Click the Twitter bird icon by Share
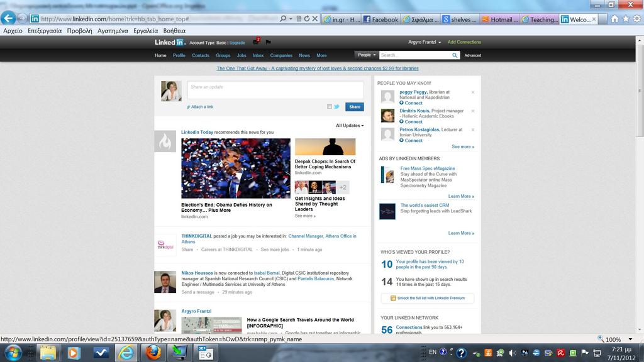The height and width of the screenshot is (362, 644). (x=337, y=107)
